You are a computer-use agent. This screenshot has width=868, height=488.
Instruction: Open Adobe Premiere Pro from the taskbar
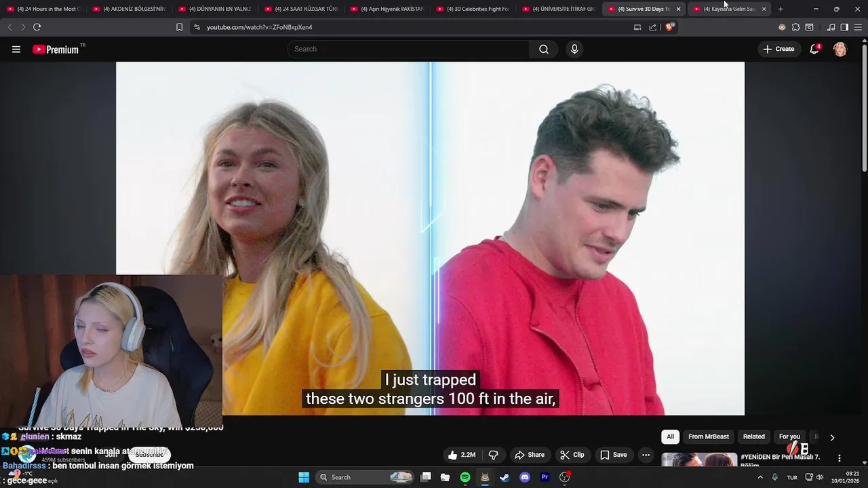(x=545, y=477)
